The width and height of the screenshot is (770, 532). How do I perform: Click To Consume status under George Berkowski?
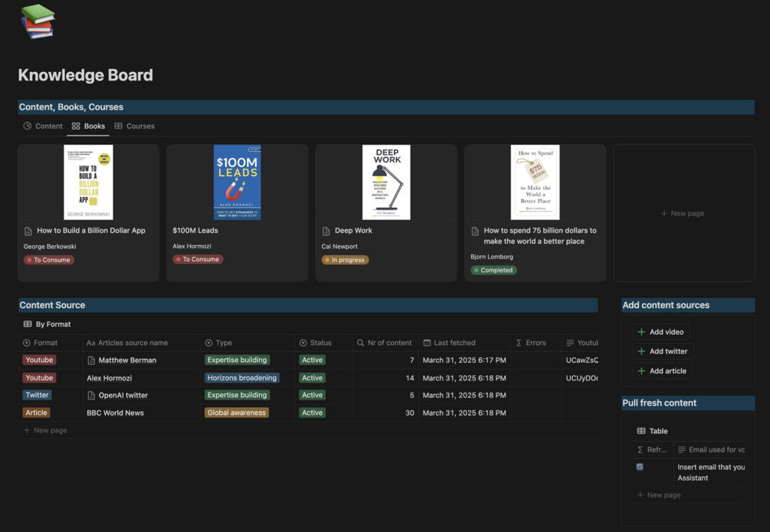(x=49, y=260)
